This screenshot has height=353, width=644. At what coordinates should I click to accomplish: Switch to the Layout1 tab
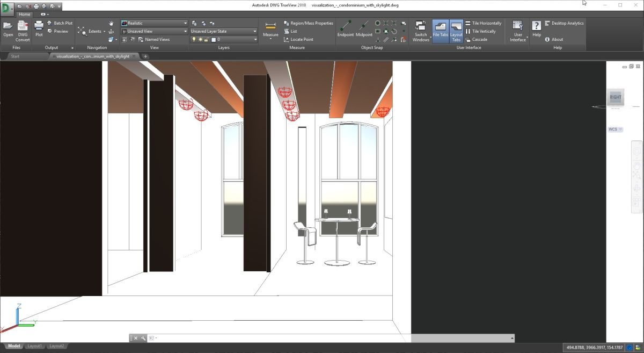(x=34, y=345)
